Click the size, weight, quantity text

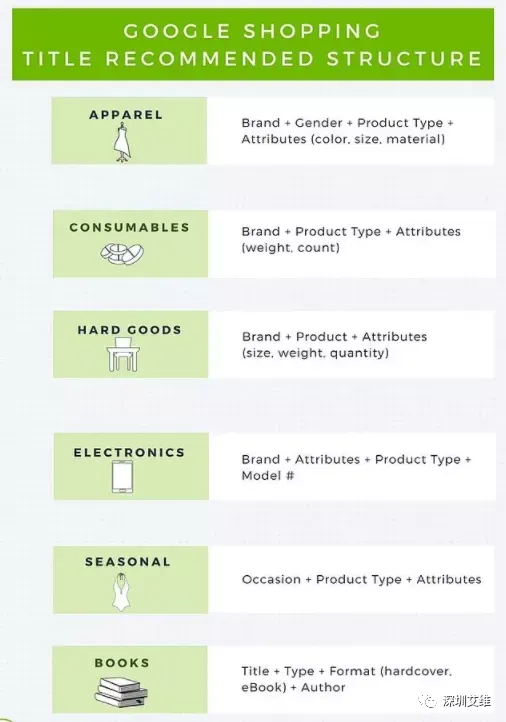[x=315, y=353]
